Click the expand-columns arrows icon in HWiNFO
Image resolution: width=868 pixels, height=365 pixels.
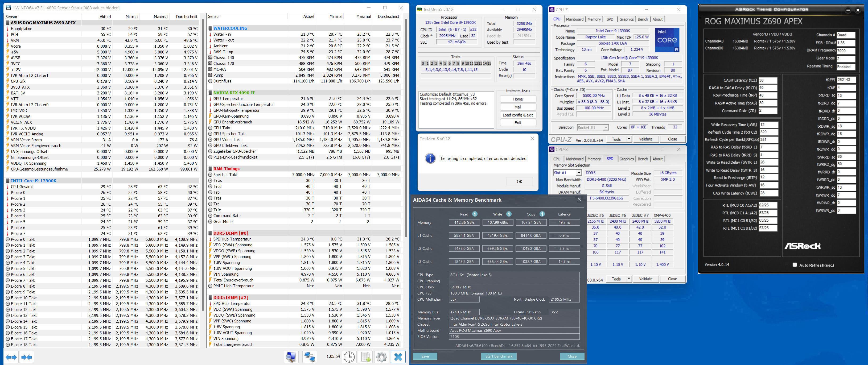tap(11, 357)
